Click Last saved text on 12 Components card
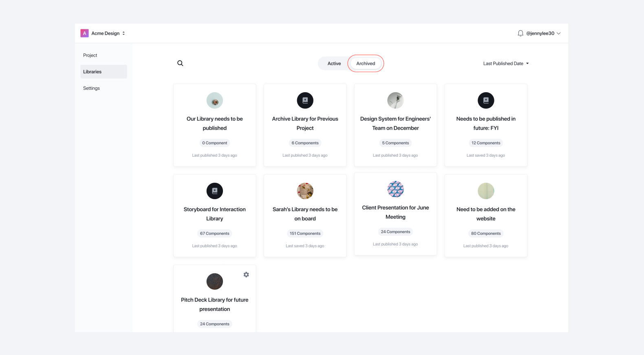This screenshot has height=355, width=644. tap(486, 155)
